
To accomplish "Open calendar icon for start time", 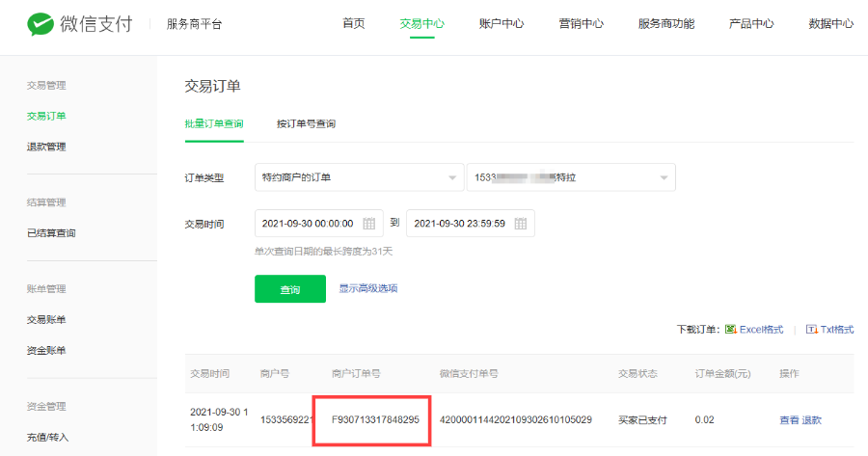I will point(368,224).
